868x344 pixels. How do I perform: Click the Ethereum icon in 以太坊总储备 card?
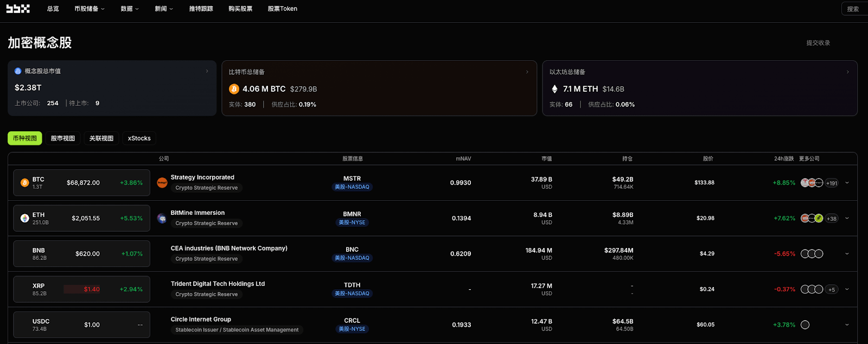[554, 89]
